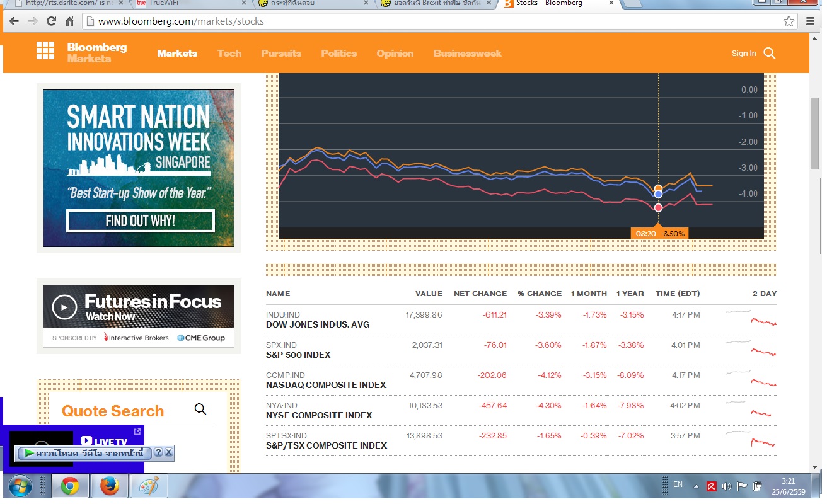Click the Chrome taskbar icon
Image resolution: width=827 pixels, height=504 pixels.
point(70,486)
